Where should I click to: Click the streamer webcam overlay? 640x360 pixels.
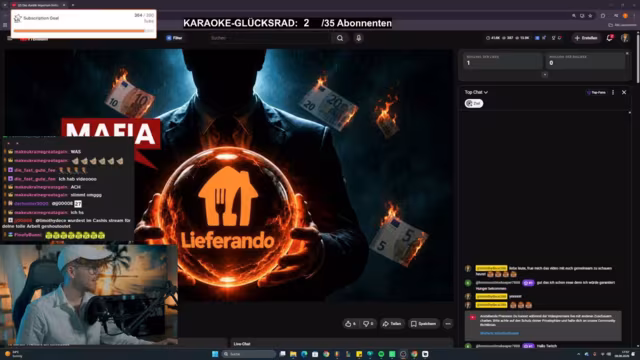coord(89,294)
